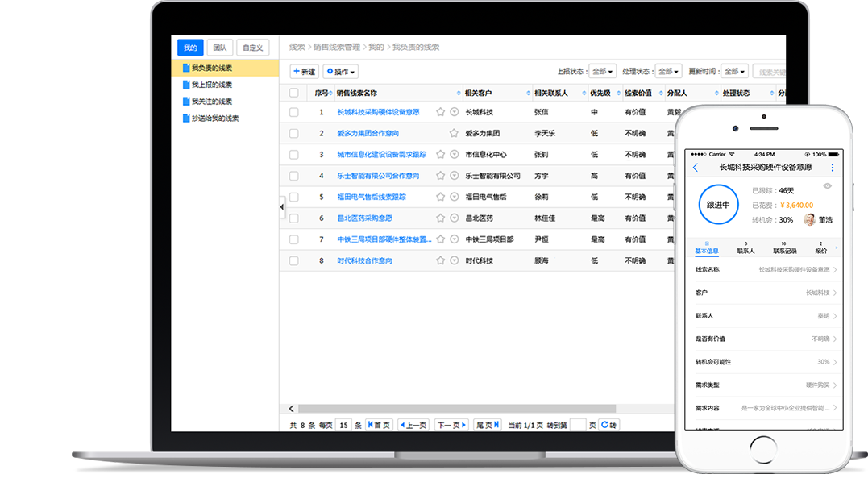Screen dimensions: 868x495
Task: Tap the eye icon on phone summary
Action: [827, 186]
